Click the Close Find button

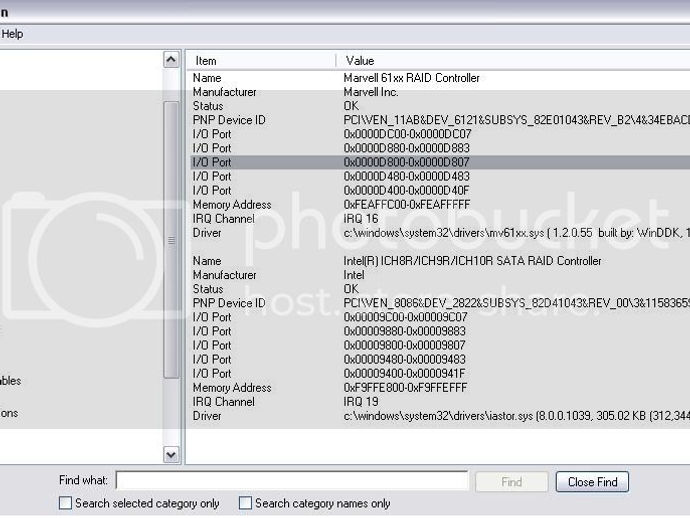tap(592, 482)
